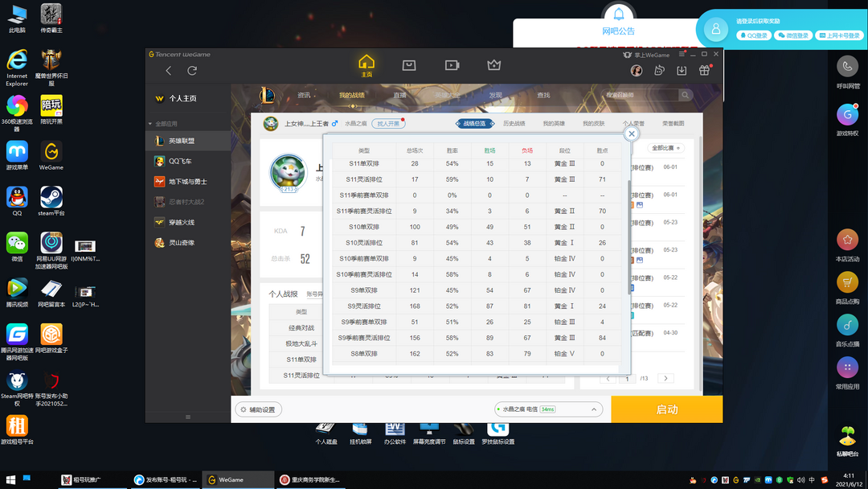Click the S10单双排 row label
Viewport: 868px width, 489px height.
[364, 227]
